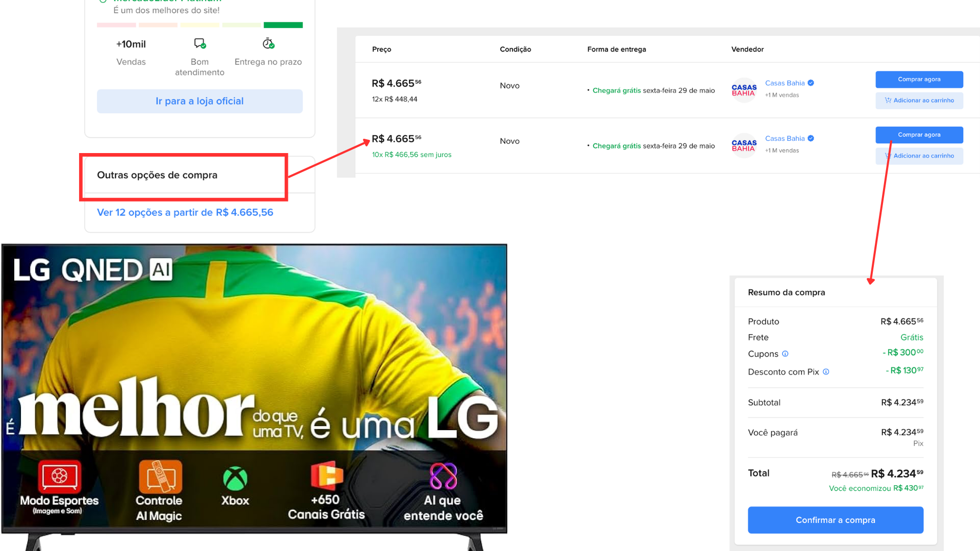Click the Subtotal R$ 4.234,59 value

pyautogui.click(x=902, y=403)
